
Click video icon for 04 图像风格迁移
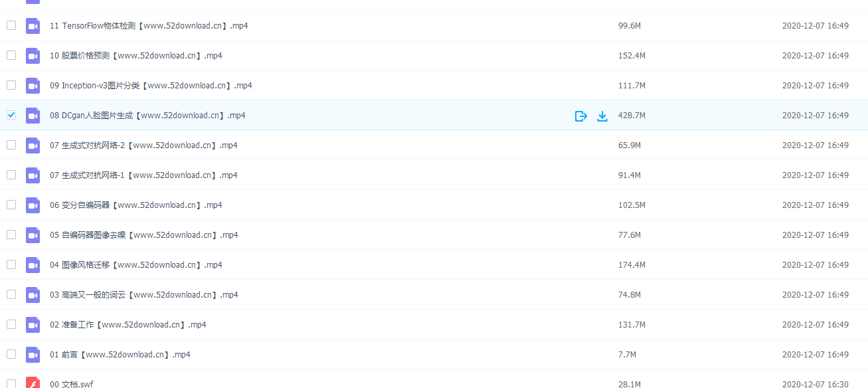(33, 265)
